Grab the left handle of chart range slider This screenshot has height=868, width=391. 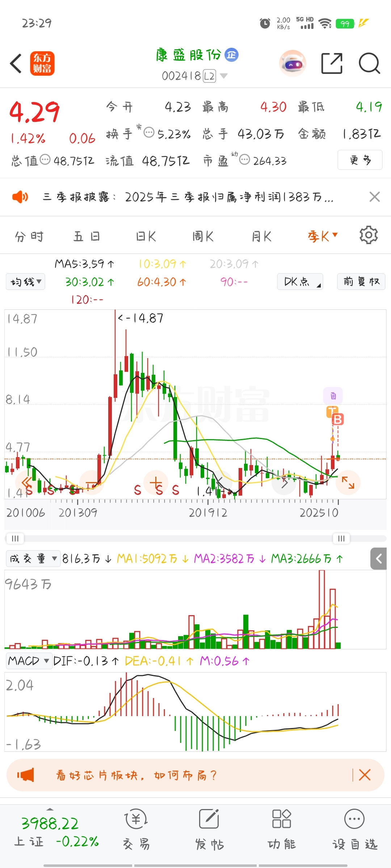point(15,539)
